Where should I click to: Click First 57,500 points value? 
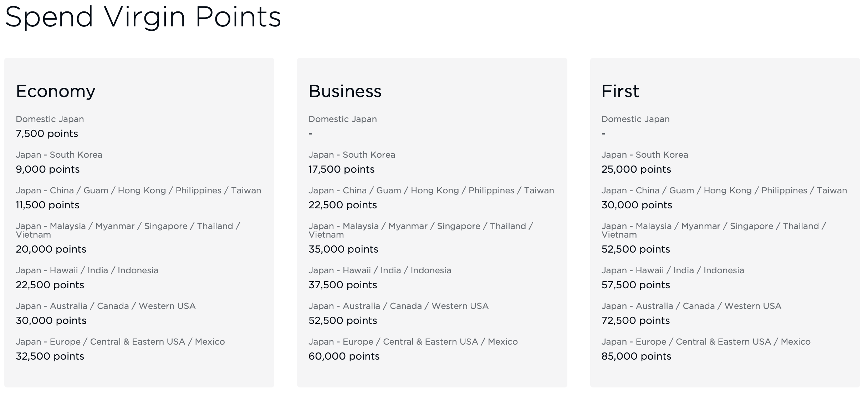(635, 285)
